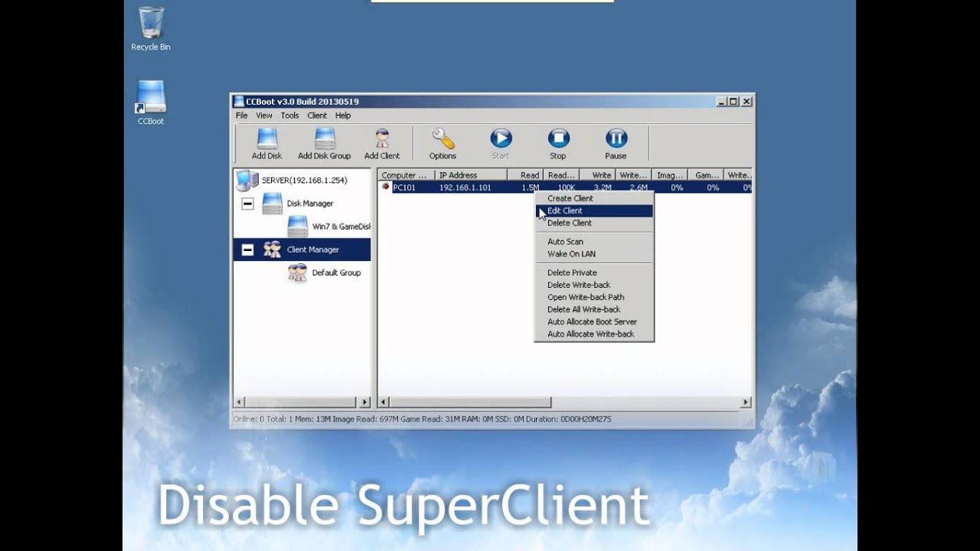Click the Stop service icon
This screenshot has width=980, height=551.
coord(558,144)
